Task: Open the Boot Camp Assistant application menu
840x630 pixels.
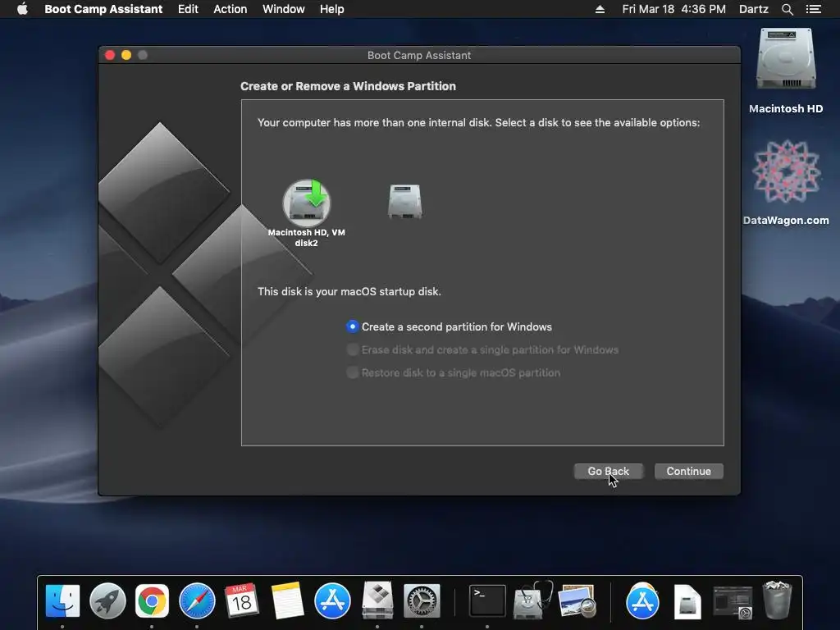Action: click(103, 9)
